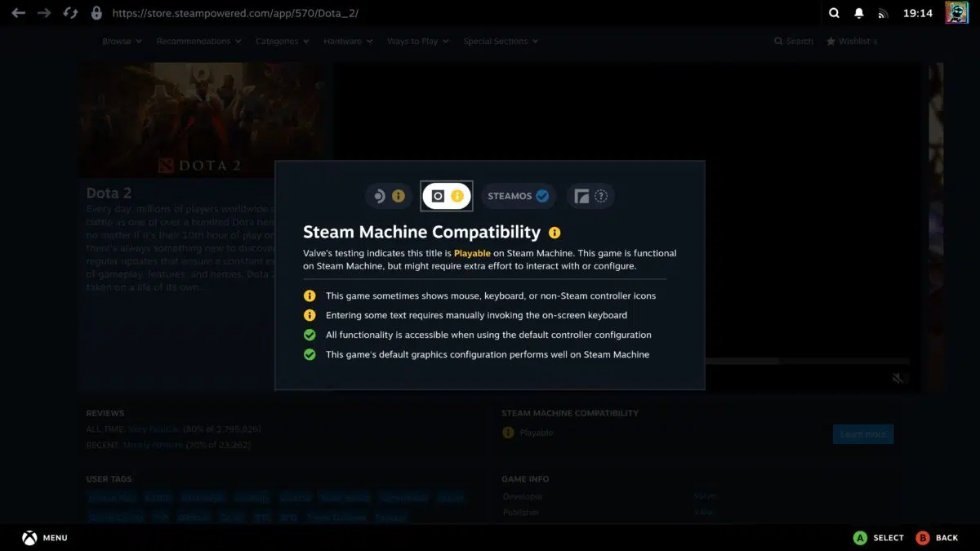The height and width of the screenshot is (551, 980).
Task: Switch to the Steam Deck compatibility tab
Action: (389, 196)
